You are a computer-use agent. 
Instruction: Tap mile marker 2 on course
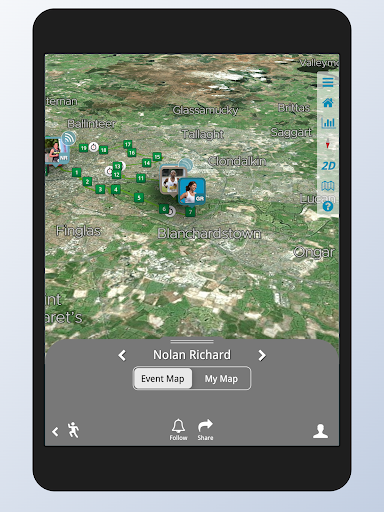[x=87, y=181]
